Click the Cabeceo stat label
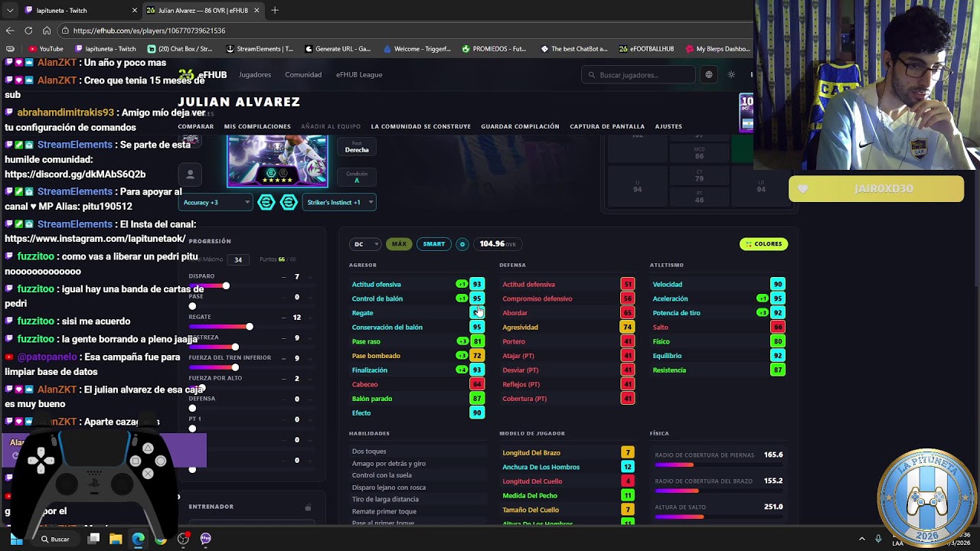 (365, 385)
